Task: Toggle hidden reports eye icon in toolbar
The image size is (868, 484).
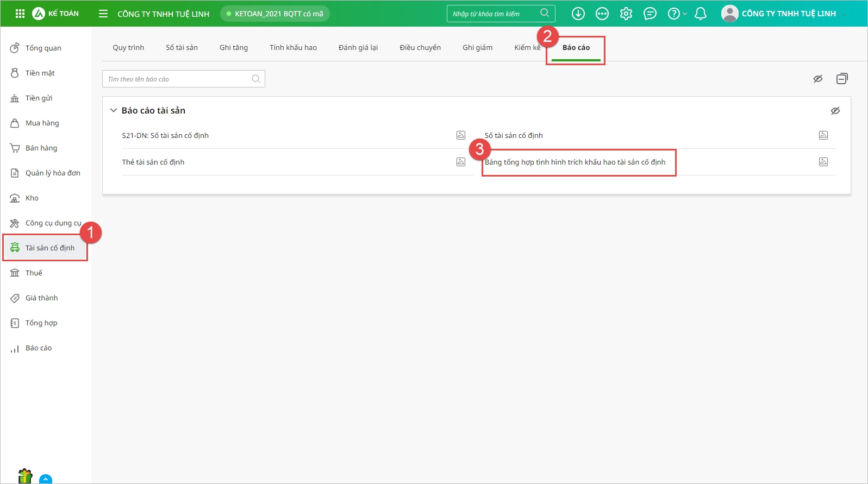Action: coord(818,79)
